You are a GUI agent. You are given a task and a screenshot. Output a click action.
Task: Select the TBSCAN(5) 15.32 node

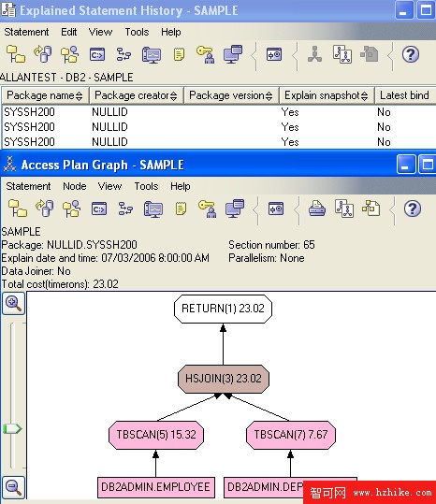pos(156,435)
